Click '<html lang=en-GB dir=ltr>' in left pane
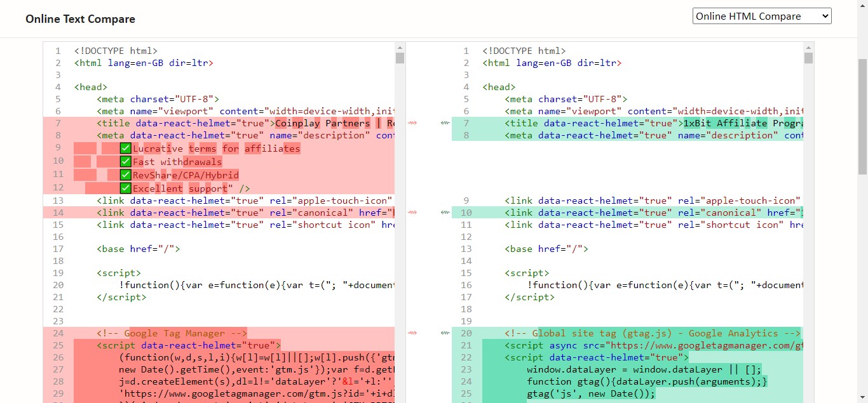The width and height of the screenshot is (868, 403). click(144, 63)
